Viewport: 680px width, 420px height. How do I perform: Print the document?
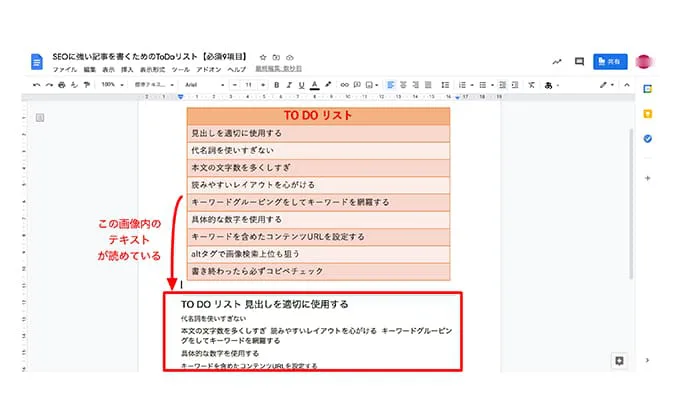click(x=62, y=85)
